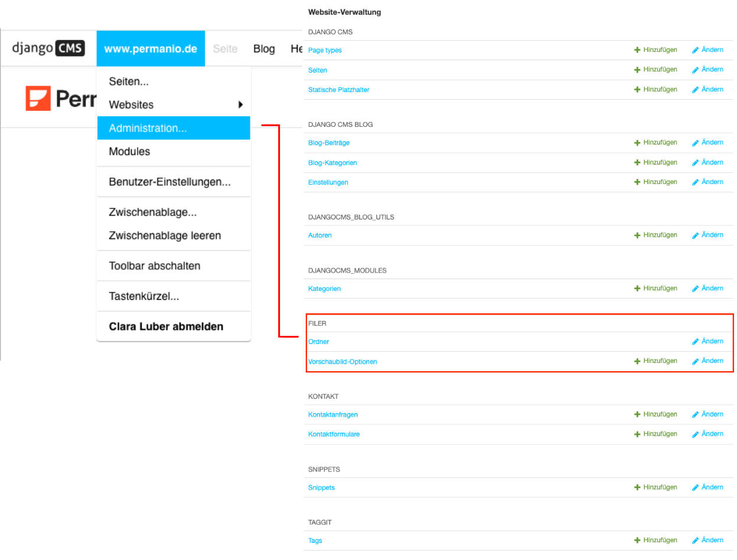Click Hinzufügen plus for Statische Platzhalter
This screenshot has height=560, width=737.
tap(656, 90)
